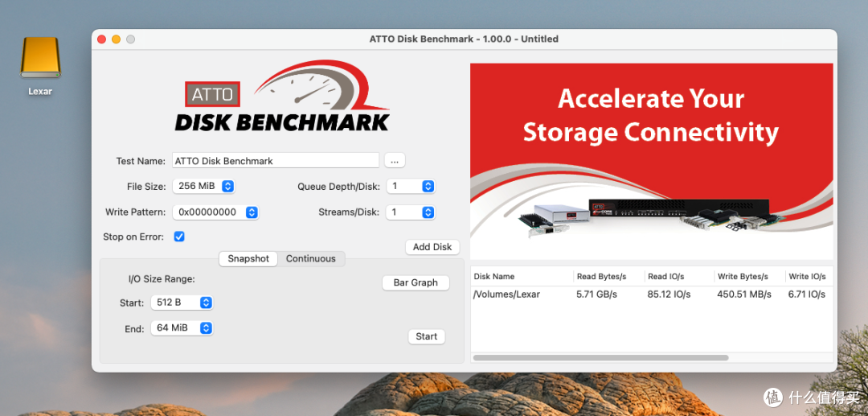The width and height of the screenshot is (868, 416).
Task: Click the Add Disk button
Action: tap(432, 247)
